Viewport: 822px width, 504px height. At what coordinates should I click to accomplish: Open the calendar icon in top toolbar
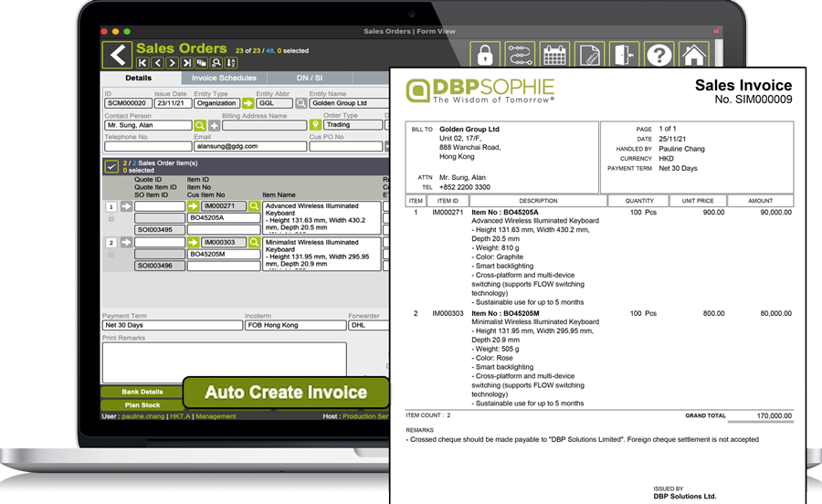pyautogui.click(x=554, y=56)
